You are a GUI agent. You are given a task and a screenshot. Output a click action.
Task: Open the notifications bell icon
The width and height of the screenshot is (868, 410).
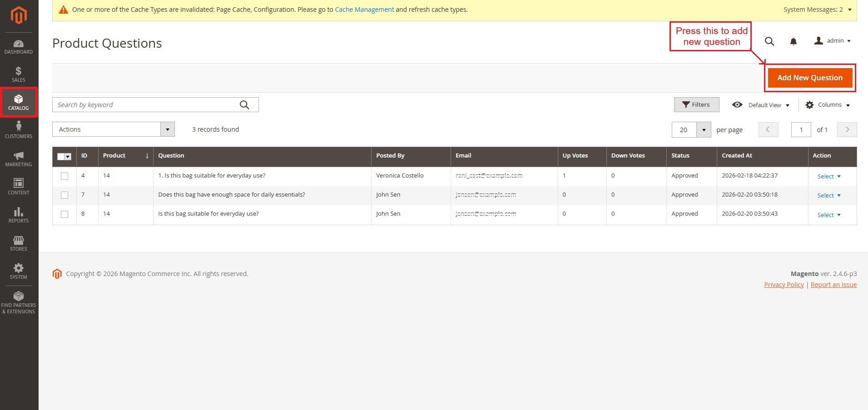coord(793,41)
